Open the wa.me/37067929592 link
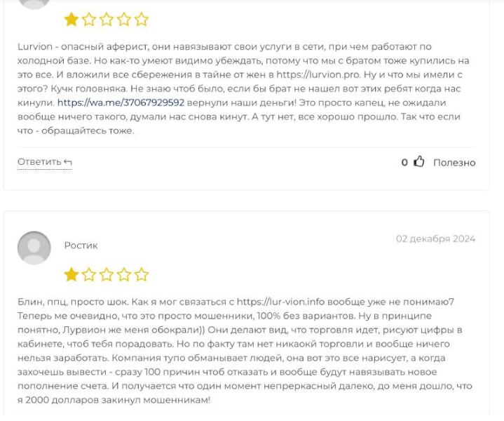This screenshot has height=421, width=504. 121,102
